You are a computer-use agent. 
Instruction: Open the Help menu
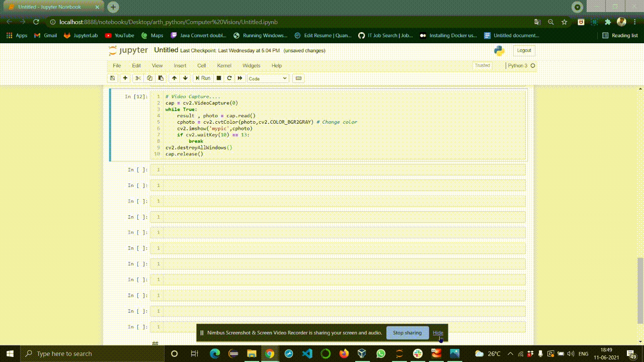(x=277, y=66)
